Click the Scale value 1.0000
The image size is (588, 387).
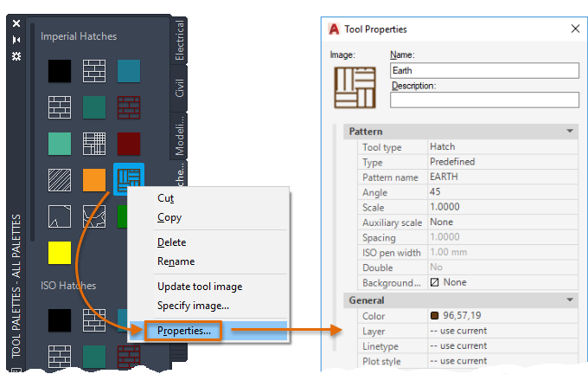502,207
